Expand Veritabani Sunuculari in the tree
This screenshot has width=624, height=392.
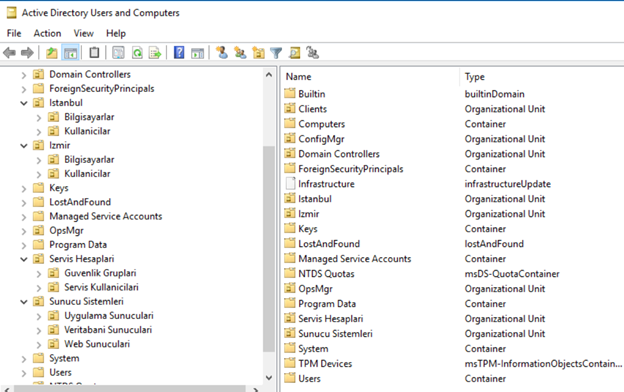click(39, 330)
